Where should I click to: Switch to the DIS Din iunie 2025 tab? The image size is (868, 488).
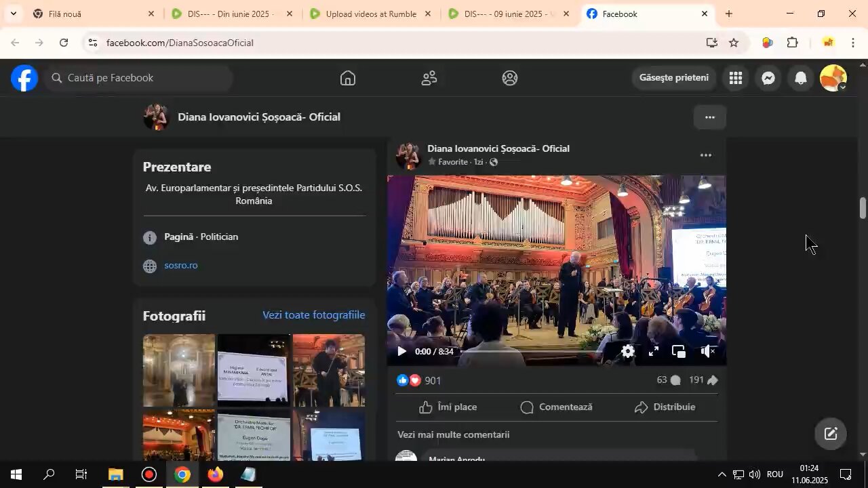[232, 14]
